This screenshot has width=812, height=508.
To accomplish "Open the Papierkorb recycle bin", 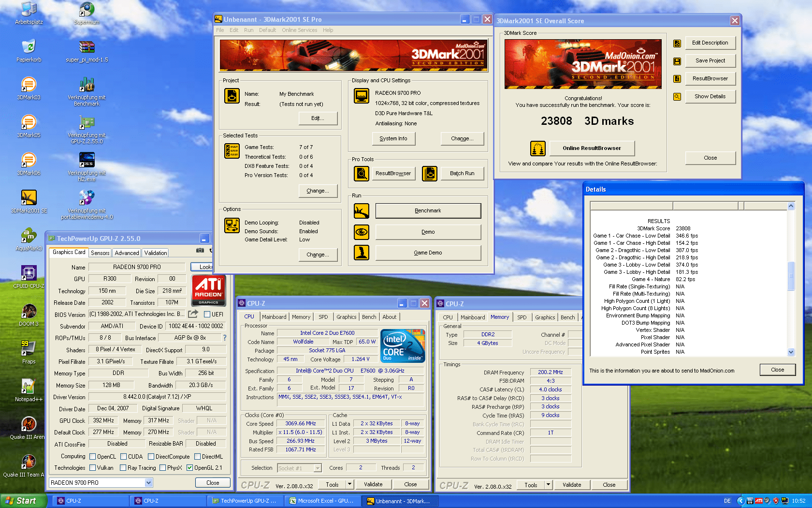I will [x=29, y=51].
